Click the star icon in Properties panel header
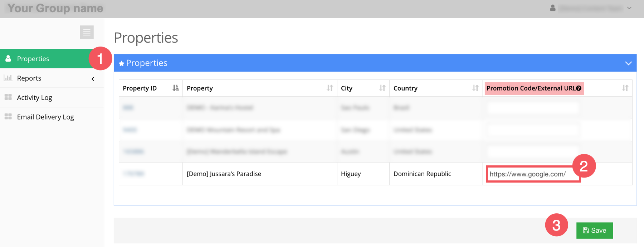This screenshot has height=247, width=644. pyautogui.click(x=122, y=64)
